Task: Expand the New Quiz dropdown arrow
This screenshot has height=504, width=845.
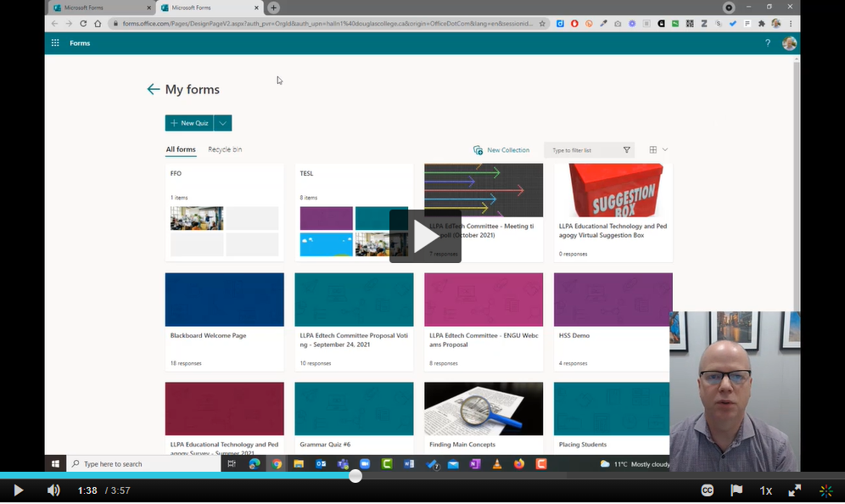Action: click(x=222, y=123)
